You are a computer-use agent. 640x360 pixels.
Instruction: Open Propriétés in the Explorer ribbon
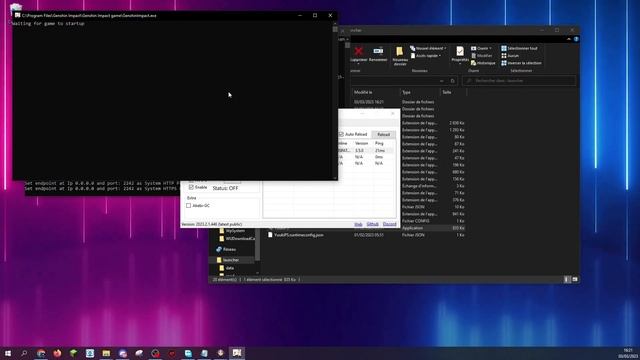tap(460, 54)
